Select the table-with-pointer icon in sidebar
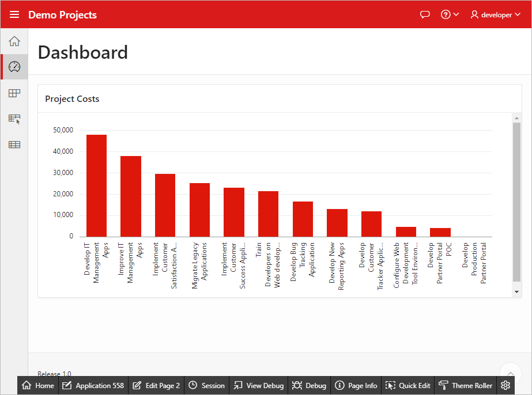Image resolution: width=532 pixels, height=395 pixels. (x=14, y=119)
